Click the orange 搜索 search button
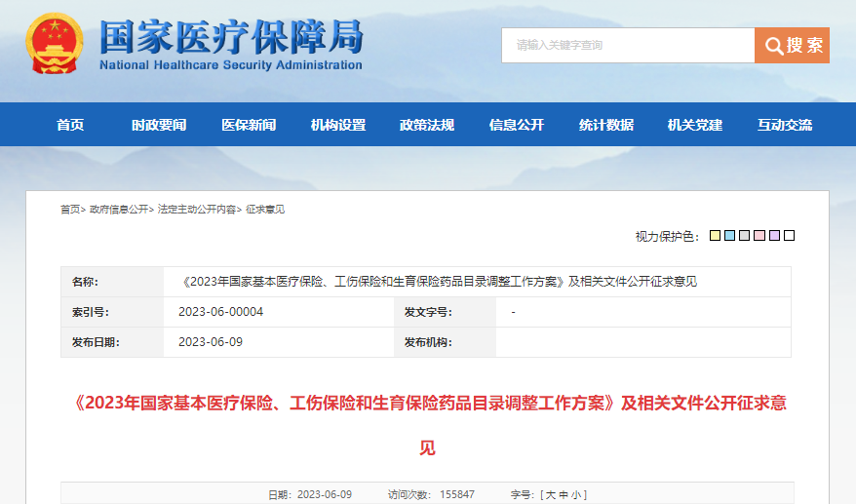Image resolution: width=856 pixels, height=504 pixels. [792, 45]
